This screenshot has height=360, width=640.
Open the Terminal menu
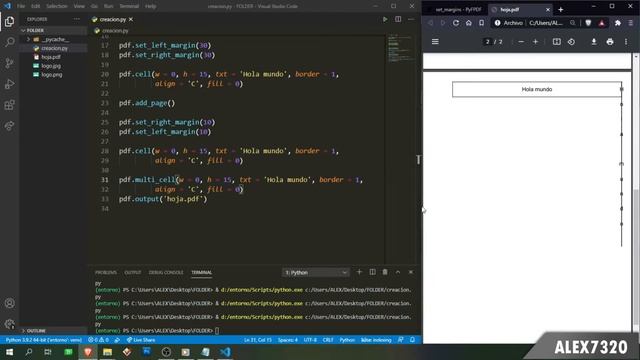(129, 6)
